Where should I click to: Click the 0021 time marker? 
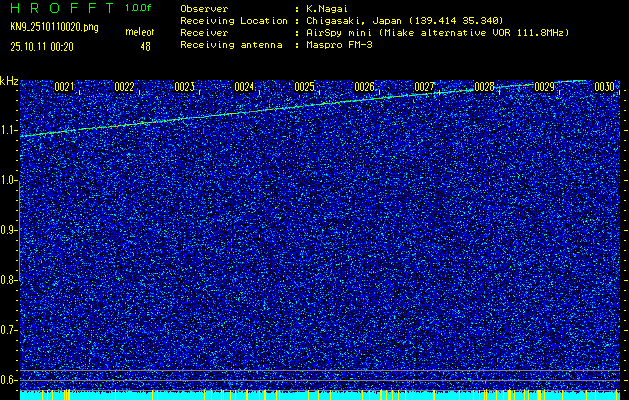pos(64,87)
